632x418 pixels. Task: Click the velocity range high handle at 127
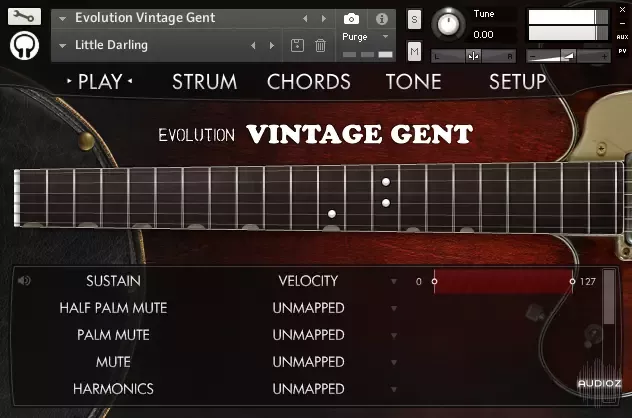(572, 281)
